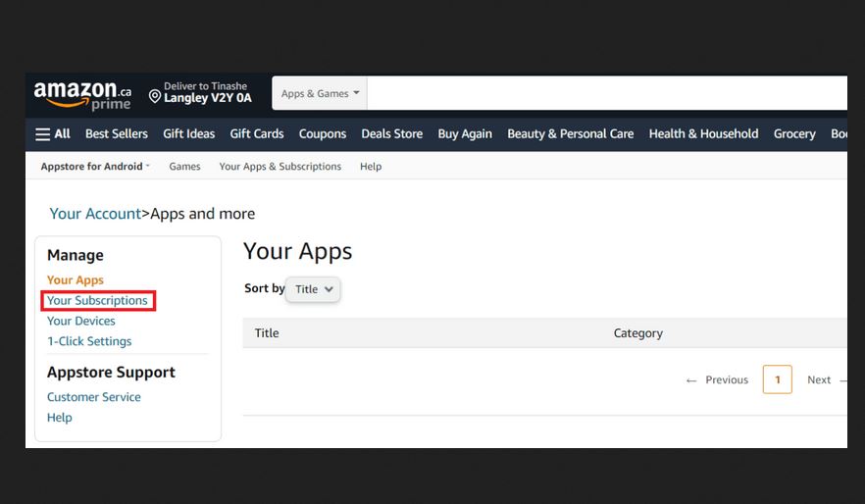Open Help in the Appstore subnav
Viewport: 865px width, 504px height.
[371, 166]
